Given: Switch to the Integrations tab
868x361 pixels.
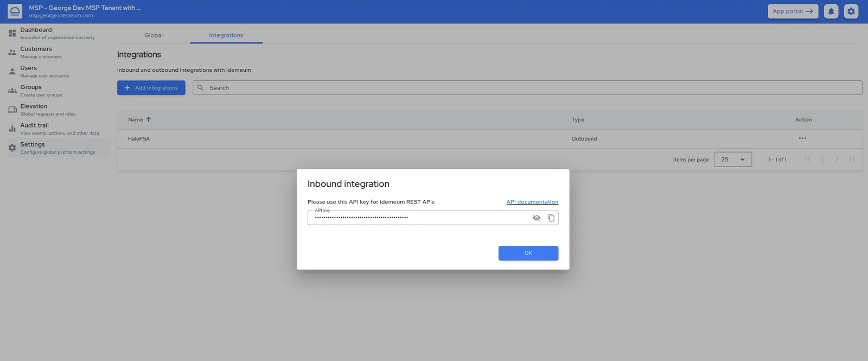Looking at the screenshot, I should 226,35.
